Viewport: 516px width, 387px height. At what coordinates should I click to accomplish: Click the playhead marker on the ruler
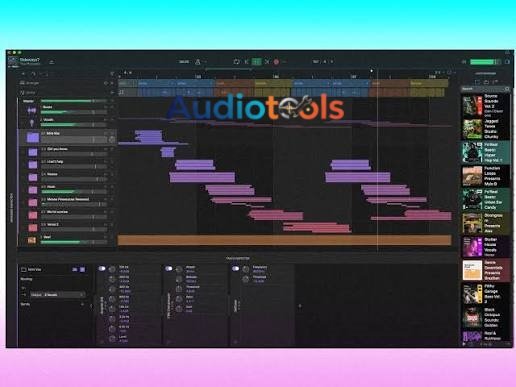pos(371,71)
